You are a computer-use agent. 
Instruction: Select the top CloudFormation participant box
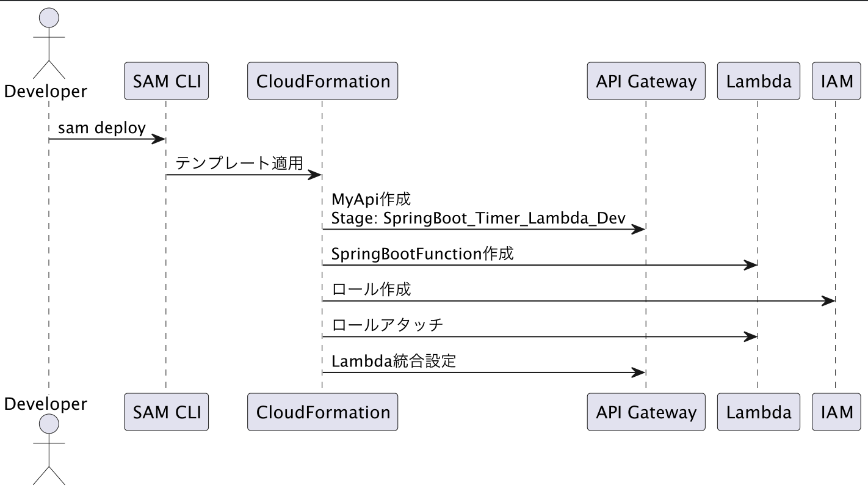click(x=323, y=81)
